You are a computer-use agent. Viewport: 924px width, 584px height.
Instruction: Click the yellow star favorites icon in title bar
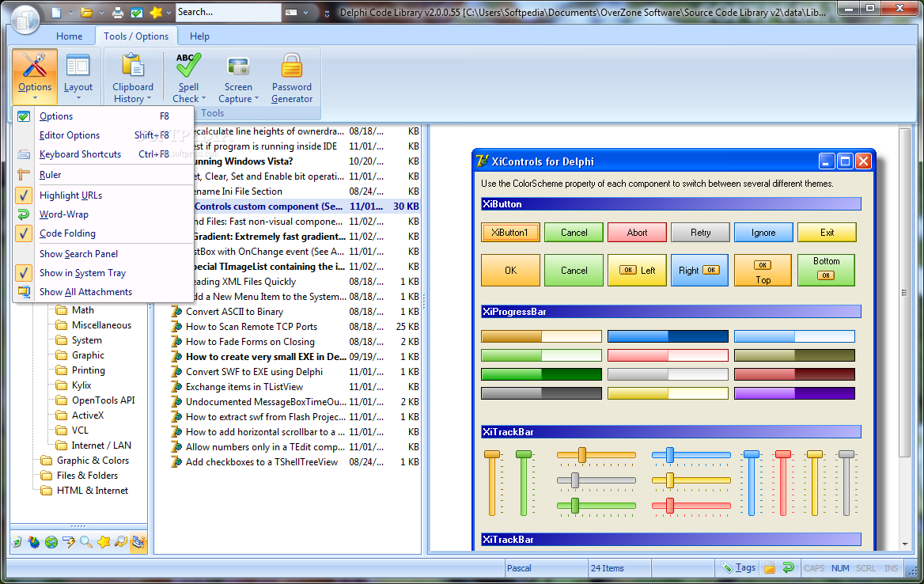pos(156,13)
